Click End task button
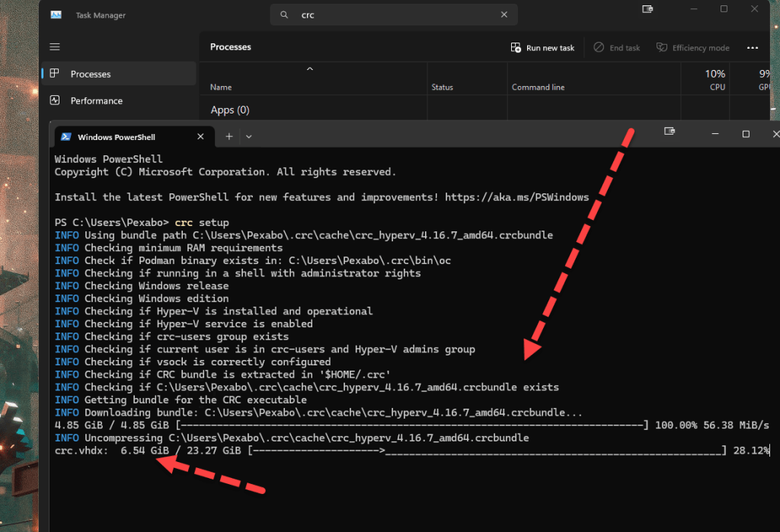 click(x=617, y=48)
